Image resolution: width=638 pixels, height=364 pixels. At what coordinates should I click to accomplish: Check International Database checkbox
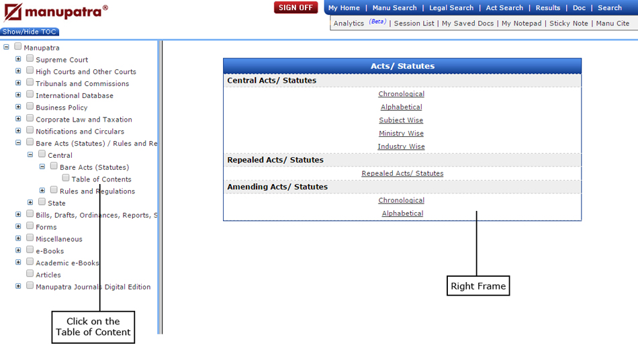tap(30, 94)
